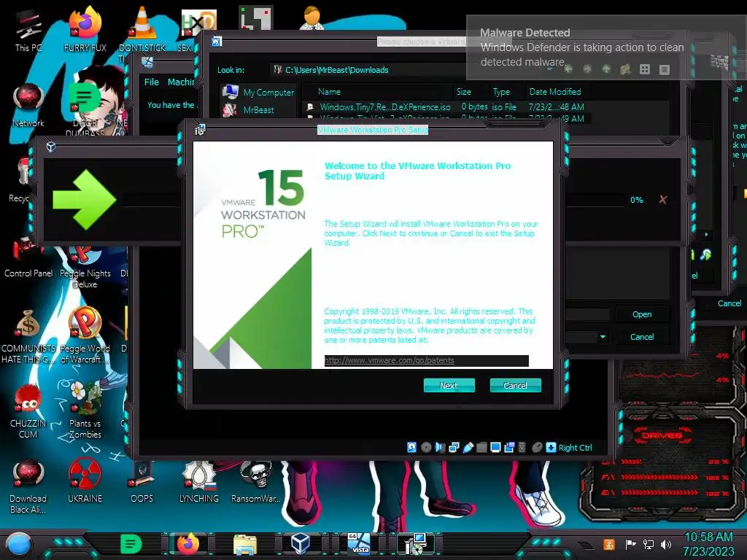Click shared folders icon in VM status bar
747x560 pixels.
point(481,447)
